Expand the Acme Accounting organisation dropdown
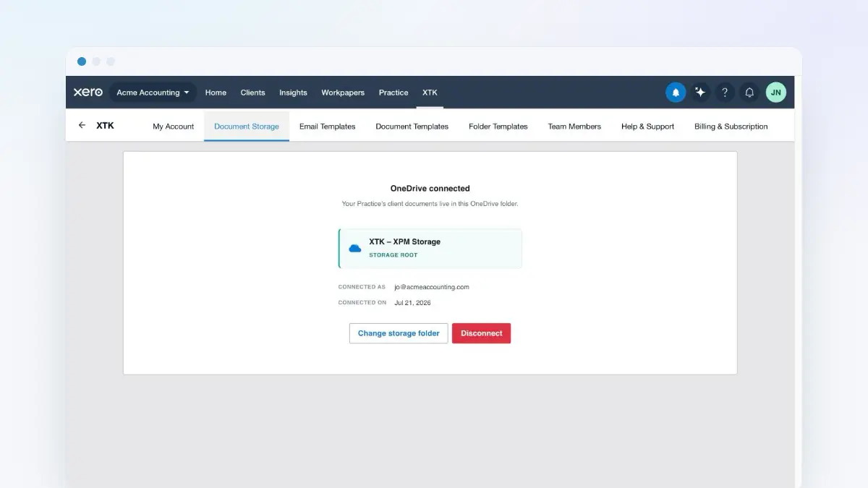 pyautogui.click(x=153, y=93)
